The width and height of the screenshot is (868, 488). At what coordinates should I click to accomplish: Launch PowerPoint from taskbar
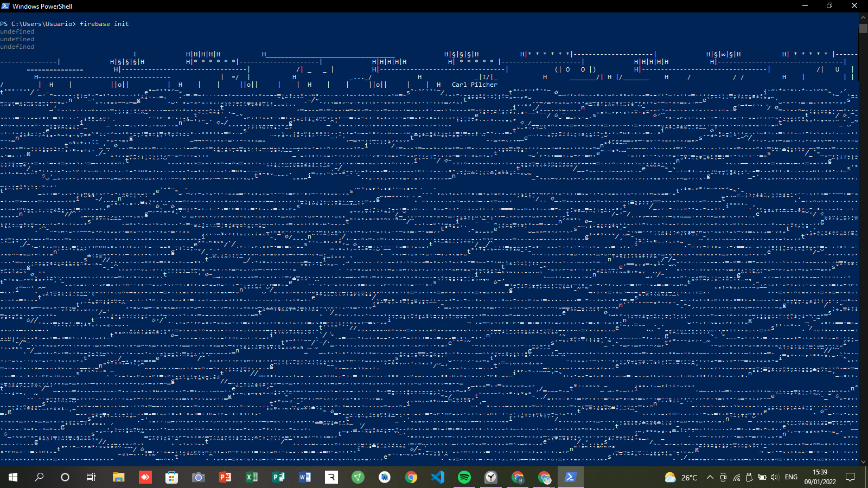click(x=225, y=477)
